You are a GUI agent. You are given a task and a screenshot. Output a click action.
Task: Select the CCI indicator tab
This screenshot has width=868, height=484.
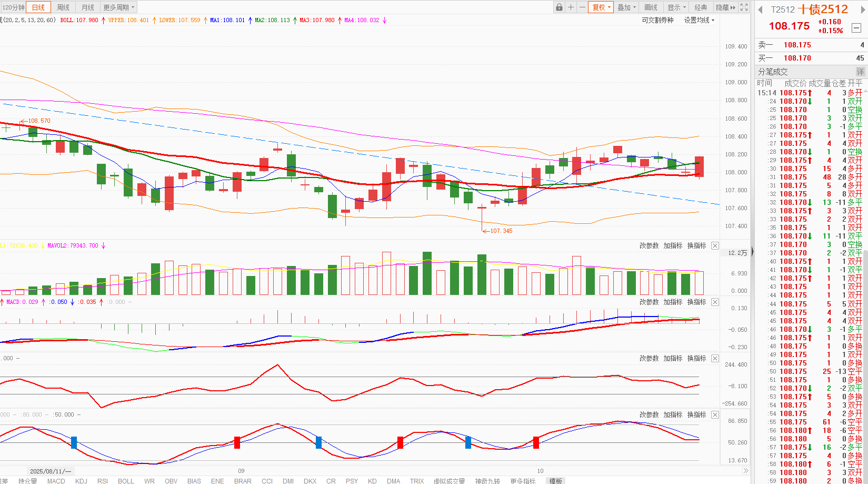[x=267, y=481]
